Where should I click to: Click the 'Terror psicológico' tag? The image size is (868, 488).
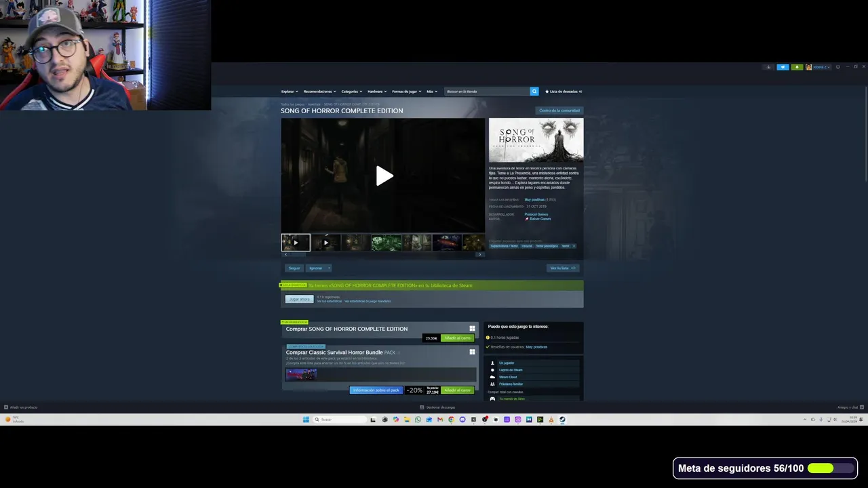click(547, 246)
